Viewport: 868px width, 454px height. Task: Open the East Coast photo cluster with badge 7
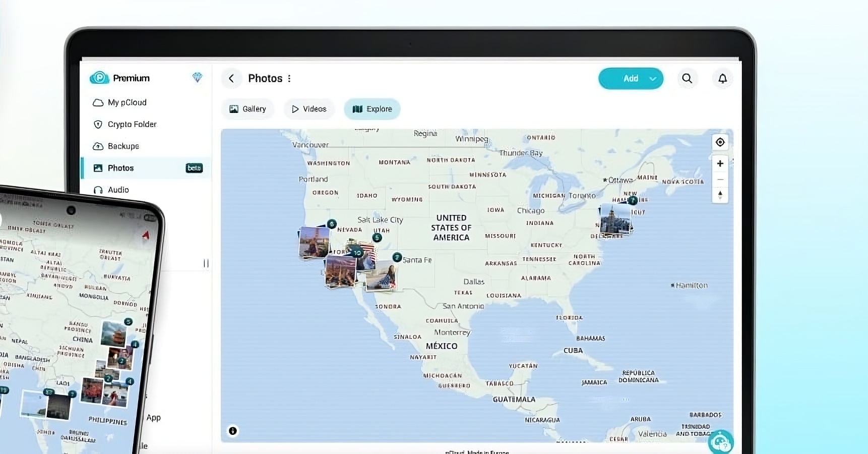coord(615,219)
